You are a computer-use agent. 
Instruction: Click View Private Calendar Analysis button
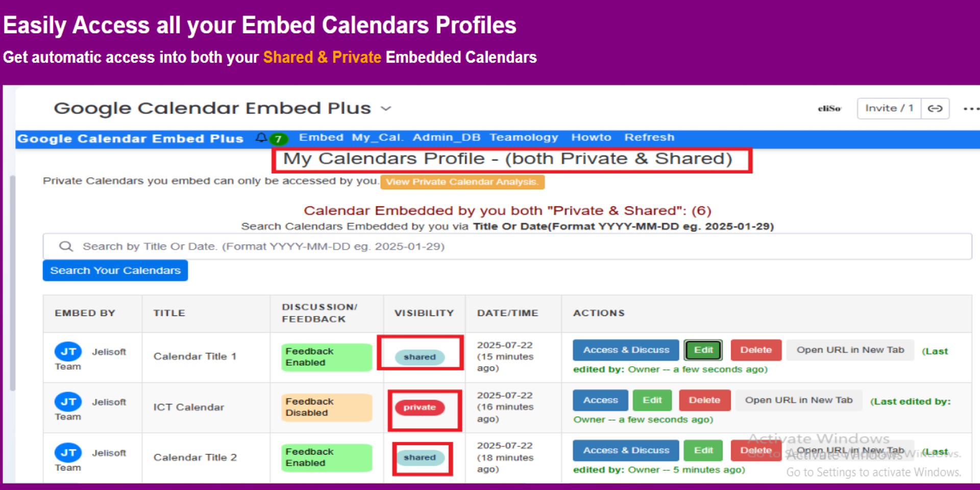click(x=462, y=182)
